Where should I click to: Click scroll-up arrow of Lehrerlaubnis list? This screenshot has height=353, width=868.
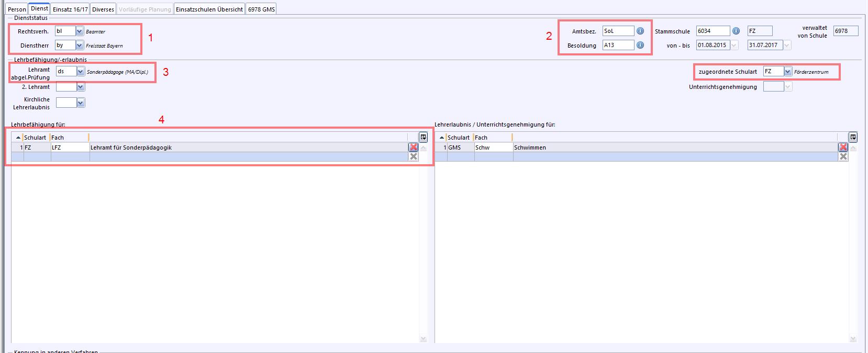[x=853, y=148]
